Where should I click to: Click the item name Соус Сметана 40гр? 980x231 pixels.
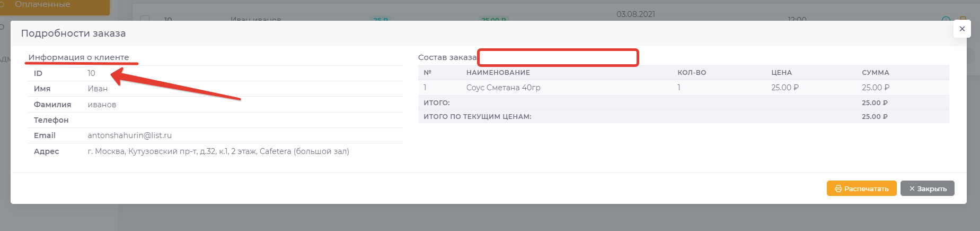tap(503, 88)
